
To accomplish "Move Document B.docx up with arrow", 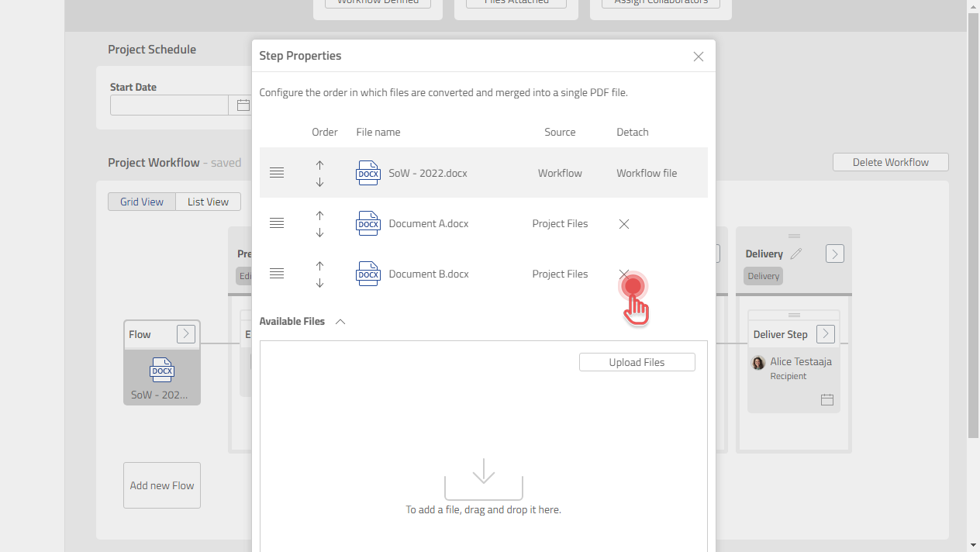I will (x=319, y=266).
